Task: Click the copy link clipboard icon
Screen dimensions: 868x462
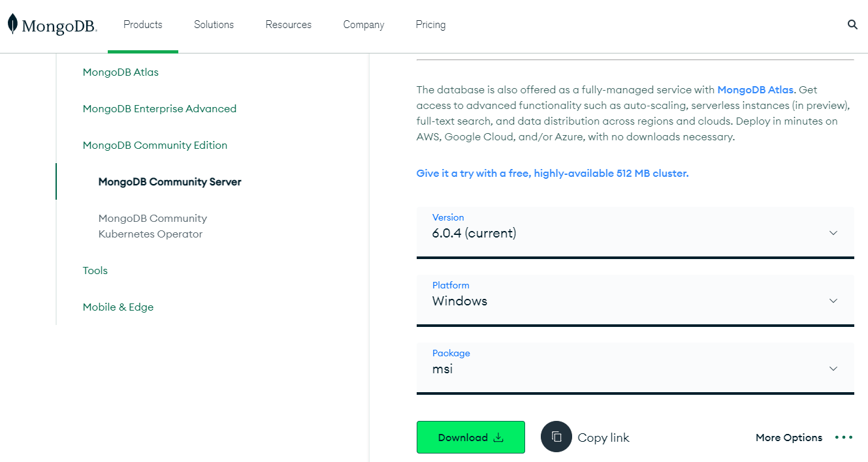Action: 556,437
